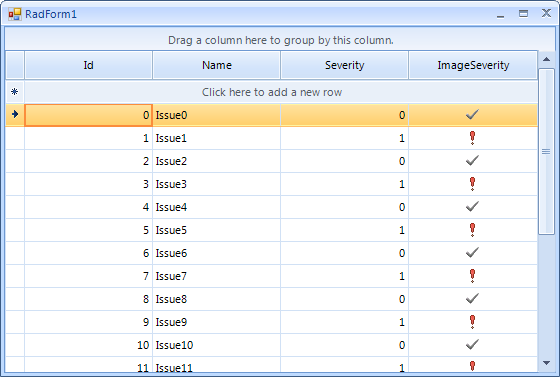The height and width of the screenshot is (377, 560).
Task: Click the checkmark icon in Issue0 row
Action: [472, 115]
